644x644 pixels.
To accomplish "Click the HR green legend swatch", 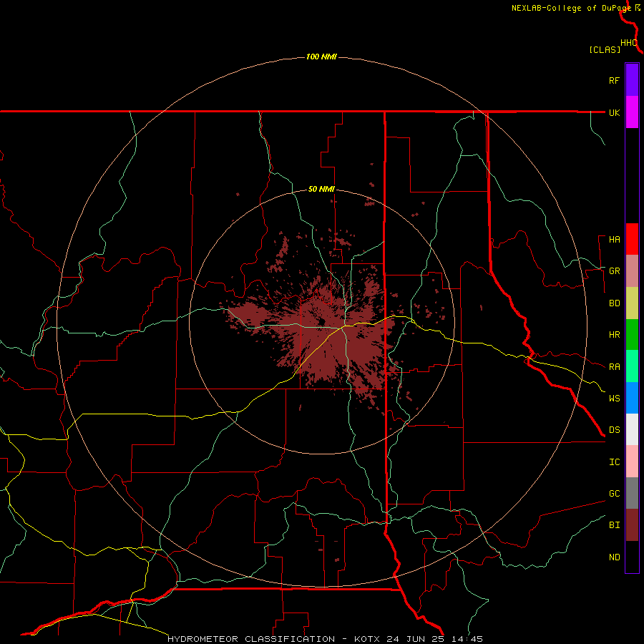I will coord(632,335).
